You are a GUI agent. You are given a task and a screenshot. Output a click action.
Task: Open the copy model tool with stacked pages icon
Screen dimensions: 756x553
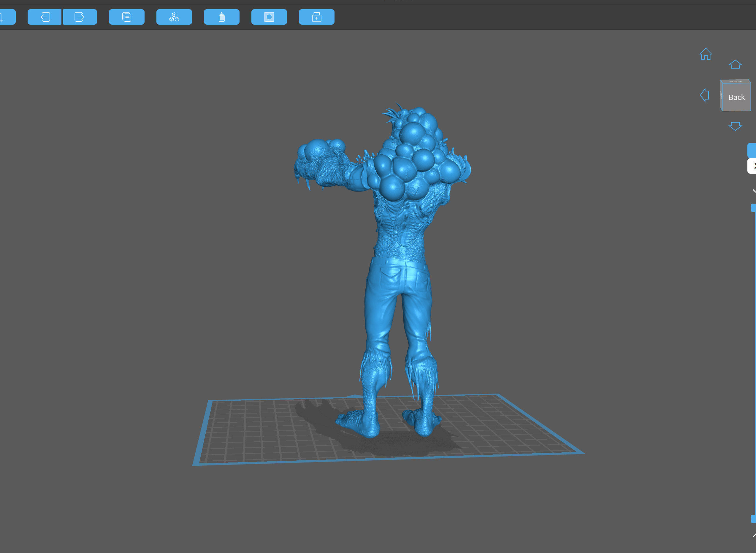pyautogui.click(x=126, y=17)
